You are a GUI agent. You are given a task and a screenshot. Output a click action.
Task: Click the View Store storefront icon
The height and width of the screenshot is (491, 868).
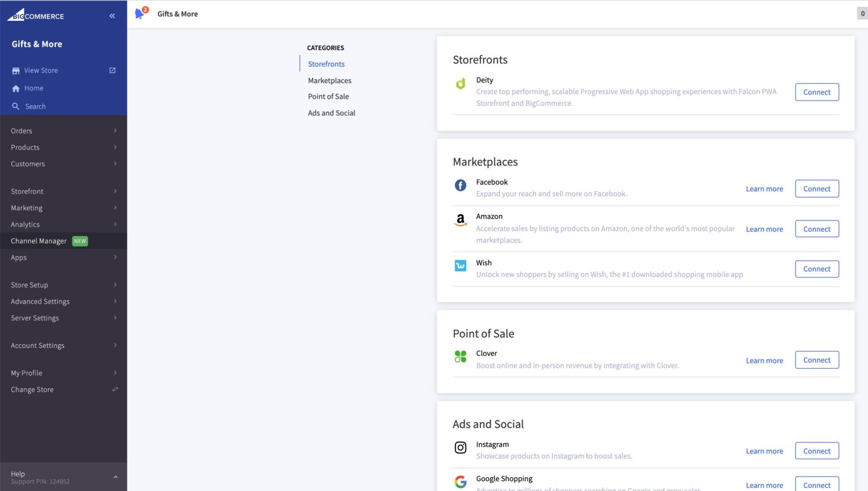[x=16, y=71]
